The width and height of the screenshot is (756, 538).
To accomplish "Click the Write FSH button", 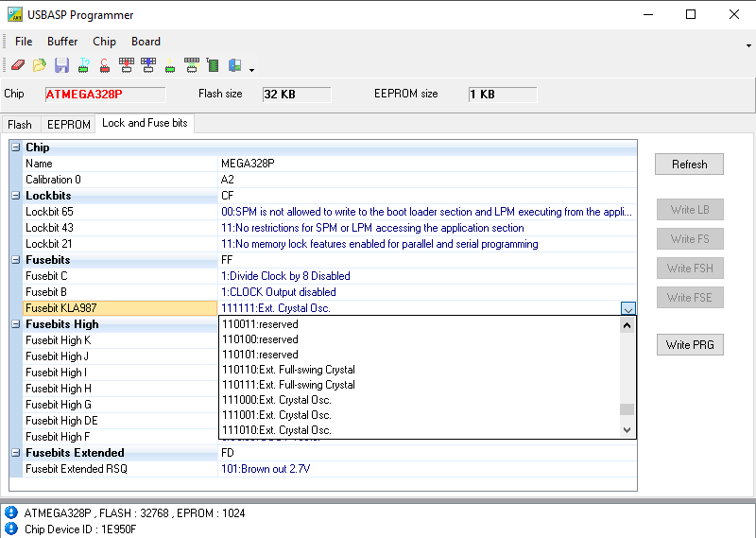I will point(690,269).
